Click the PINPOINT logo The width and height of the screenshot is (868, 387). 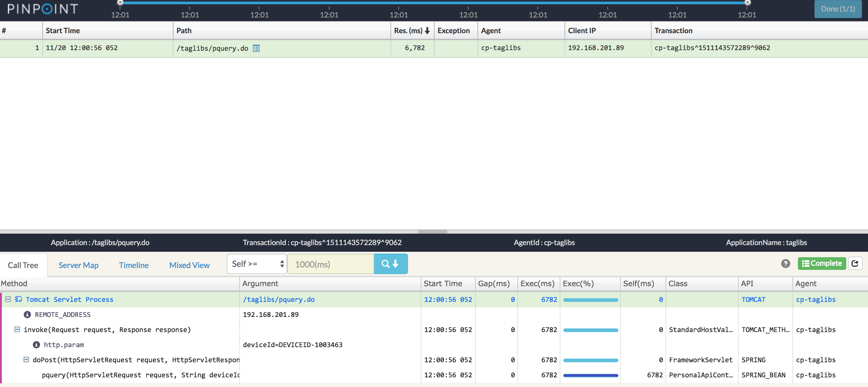[42, 9]
